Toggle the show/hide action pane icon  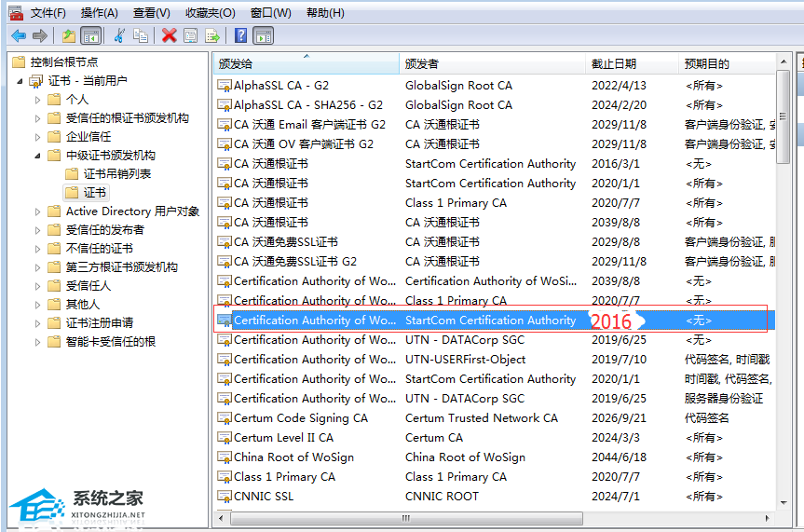[x=264, y=36]
